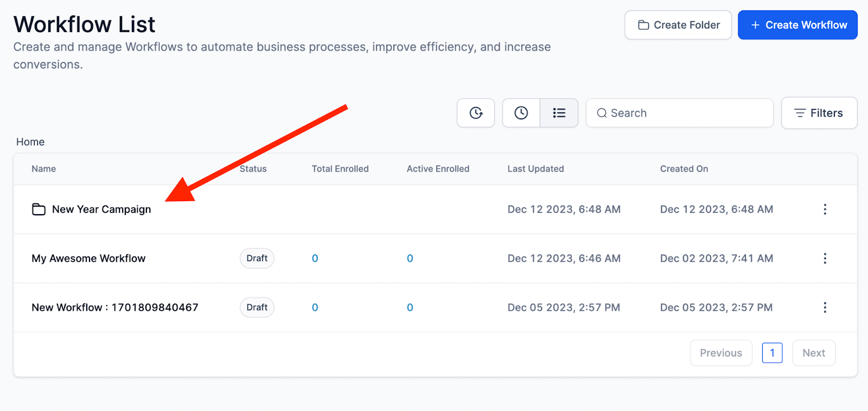Click the pie-clock stats view icon

pyautogui.click(x=476, y=113)
